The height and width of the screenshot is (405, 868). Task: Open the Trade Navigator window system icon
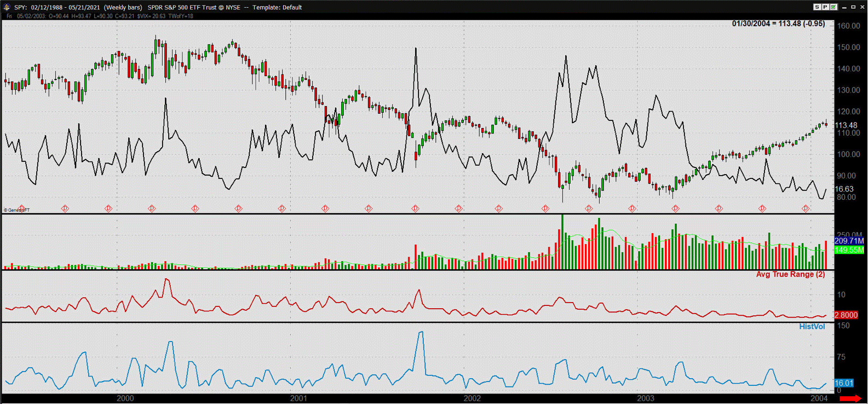pos(7,7)
